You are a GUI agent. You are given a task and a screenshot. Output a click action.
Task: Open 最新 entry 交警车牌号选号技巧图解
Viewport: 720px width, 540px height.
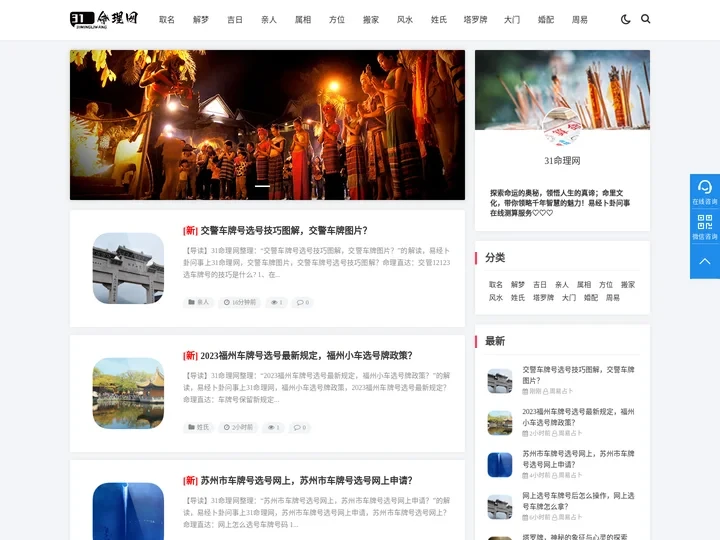tap(578, 375)
